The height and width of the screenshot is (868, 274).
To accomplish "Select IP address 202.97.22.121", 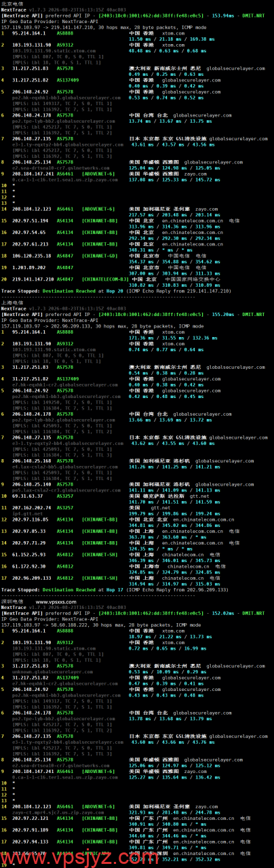I will 31,816.
